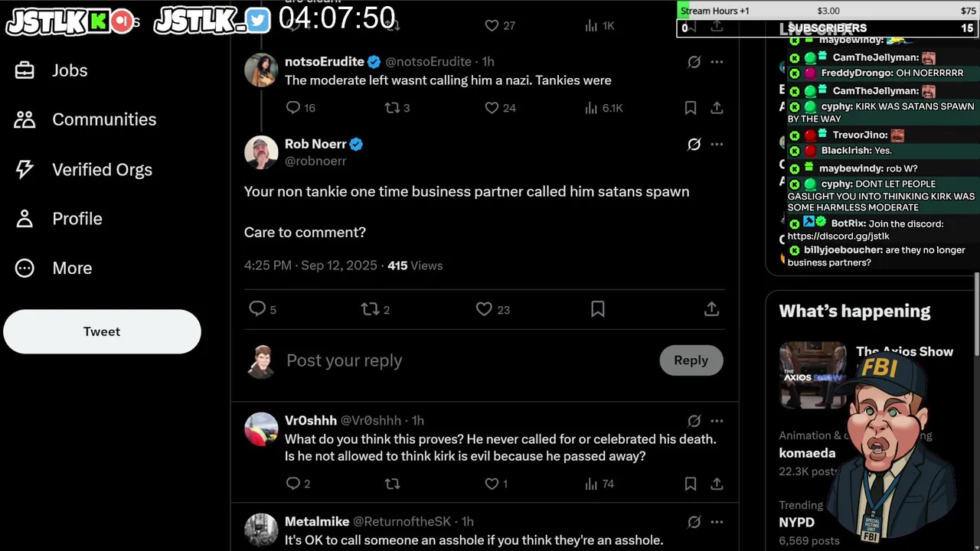Open Verified Orgs from sidebar
This screenshot has width=980, height=551.
click(83, 170)
